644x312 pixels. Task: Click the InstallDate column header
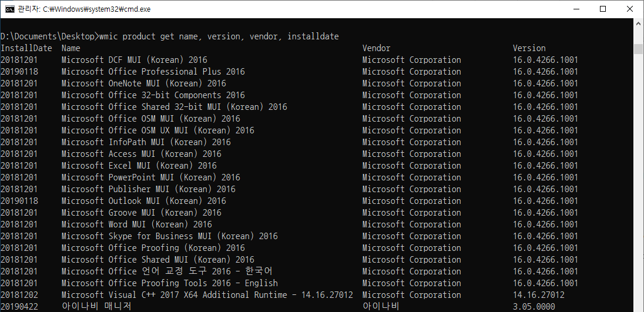tap(26, 48)
